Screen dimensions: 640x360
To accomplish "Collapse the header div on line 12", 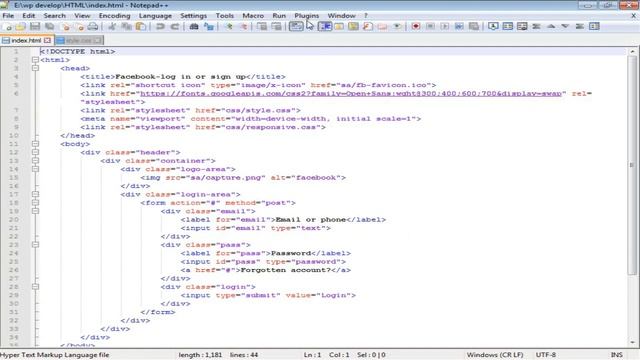I will [36, 152].
